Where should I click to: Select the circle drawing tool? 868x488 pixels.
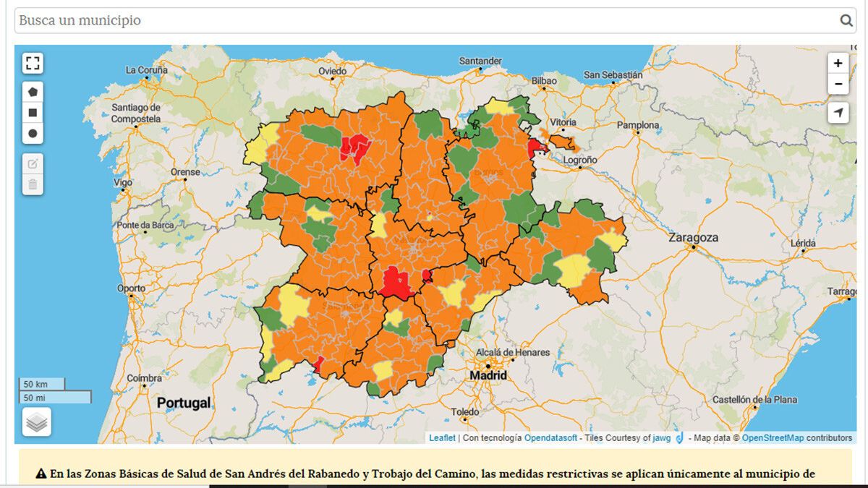[x=33, y=134]
